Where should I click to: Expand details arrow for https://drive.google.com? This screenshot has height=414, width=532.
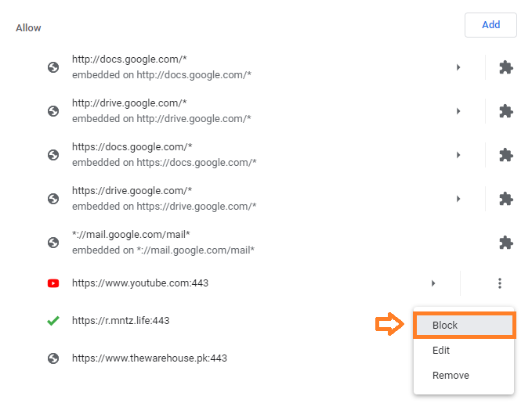[x=458, y=199]
